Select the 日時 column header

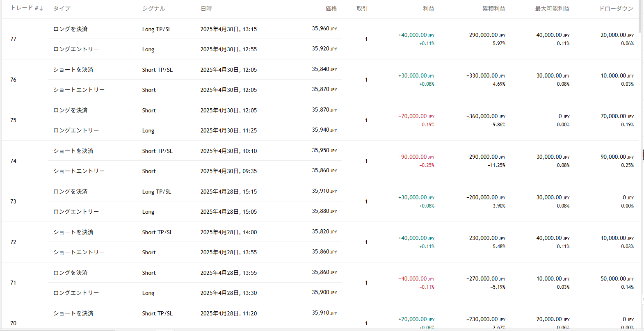click(206, 9)
